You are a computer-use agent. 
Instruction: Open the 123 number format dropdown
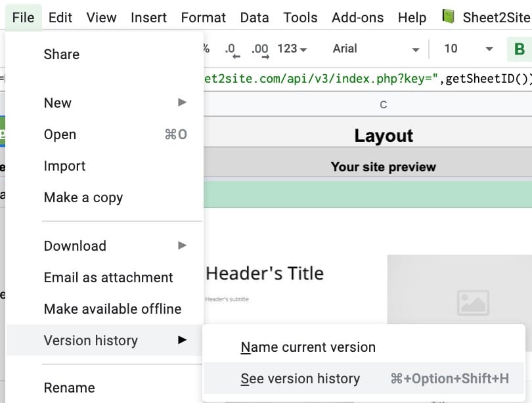tap(292, 49)
